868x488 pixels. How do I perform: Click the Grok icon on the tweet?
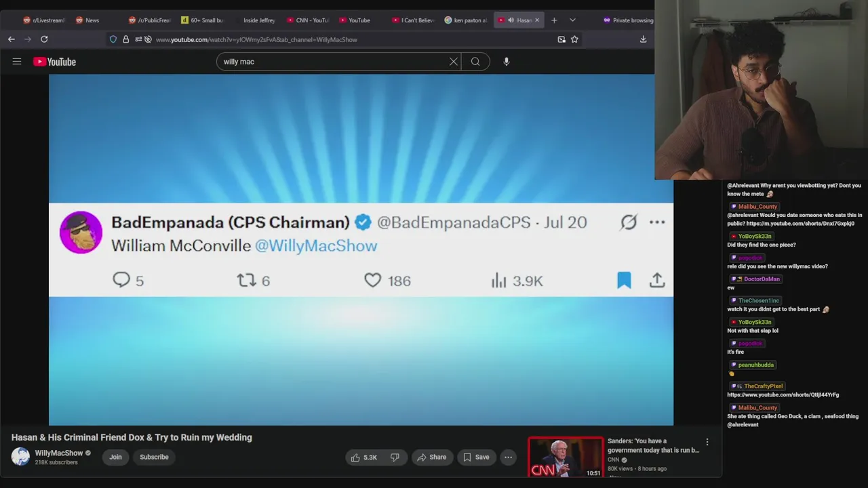pyautogui.click(x=629, y=222)
